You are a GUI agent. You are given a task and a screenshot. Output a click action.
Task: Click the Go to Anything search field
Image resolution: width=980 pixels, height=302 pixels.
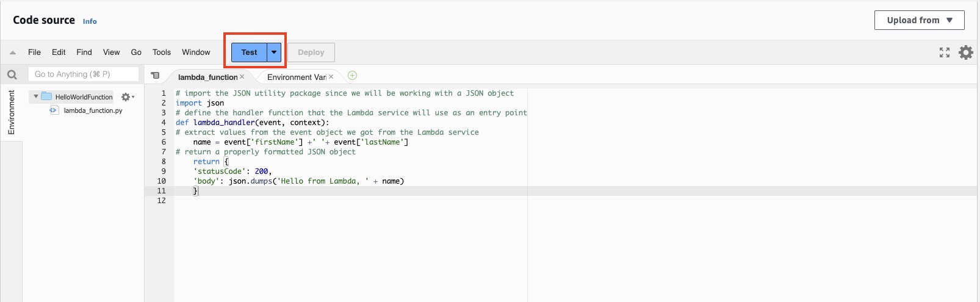(x=83, y=74)
